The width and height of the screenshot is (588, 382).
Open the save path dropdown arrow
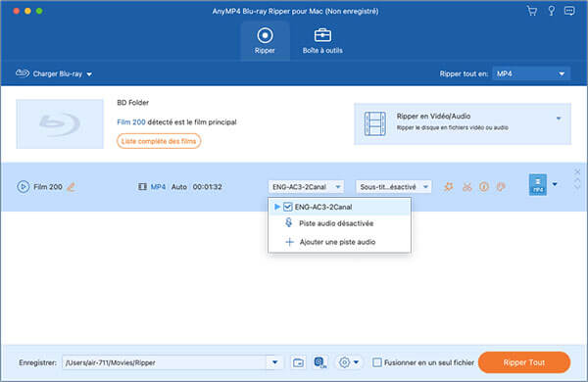point(274,362)
